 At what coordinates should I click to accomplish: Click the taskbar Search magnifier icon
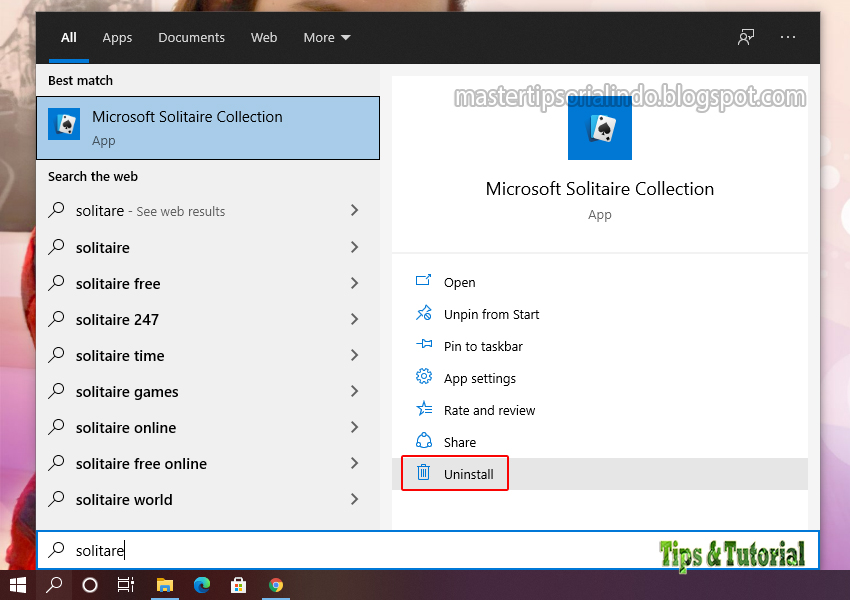coord(54,585)
